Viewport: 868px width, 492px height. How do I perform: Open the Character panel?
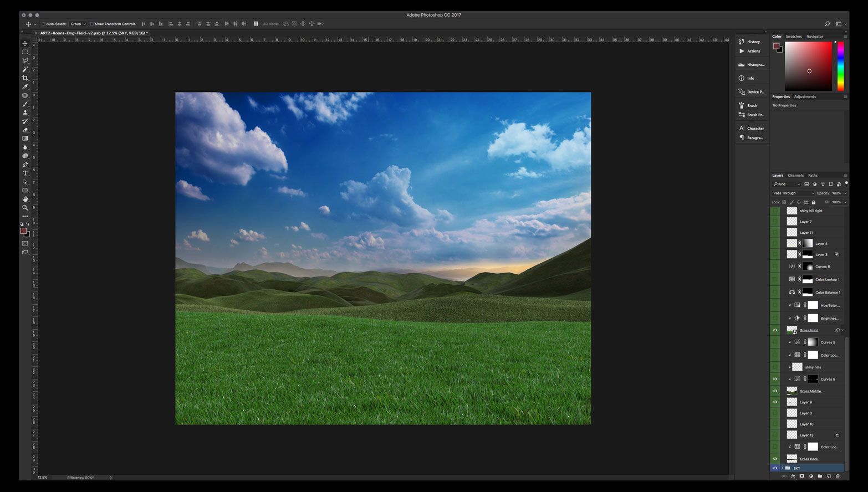click(754, 129)
